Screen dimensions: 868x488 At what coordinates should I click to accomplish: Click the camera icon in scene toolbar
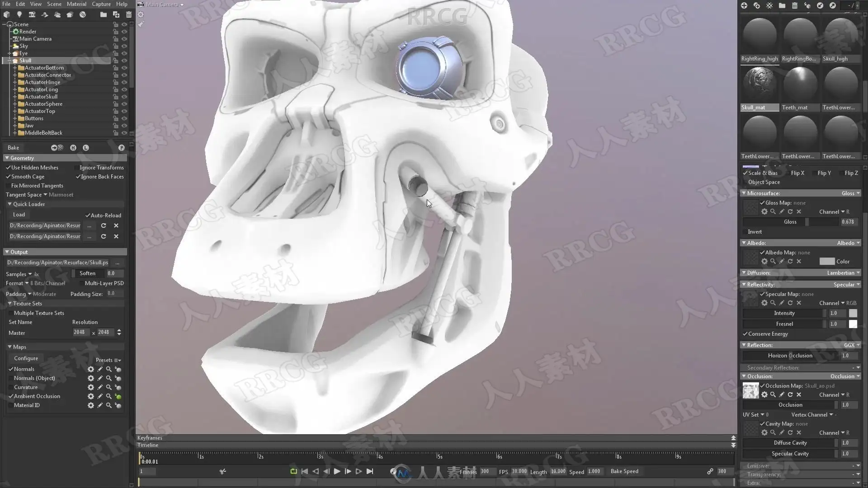(32, 14)
